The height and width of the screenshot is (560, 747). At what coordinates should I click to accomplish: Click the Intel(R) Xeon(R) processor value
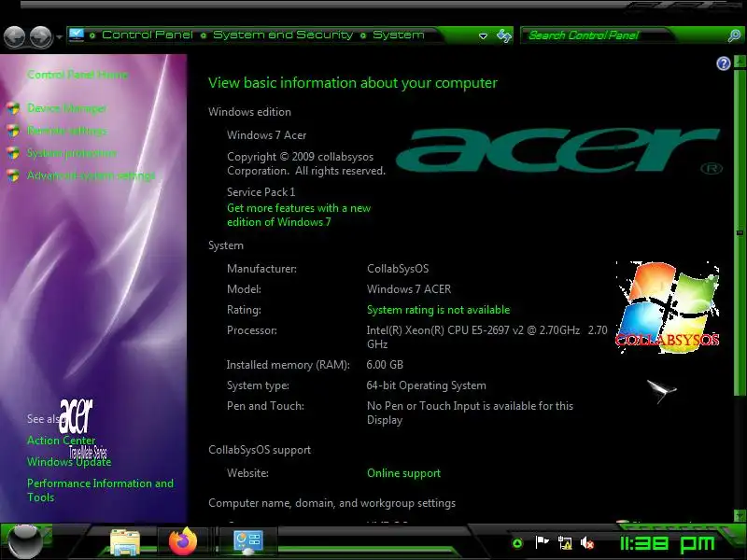486,337
